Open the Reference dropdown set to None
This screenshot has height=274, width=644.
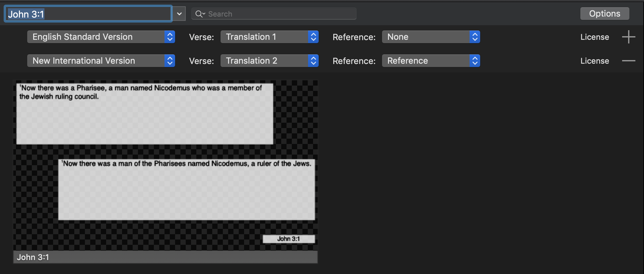click(x=431, y=37)
